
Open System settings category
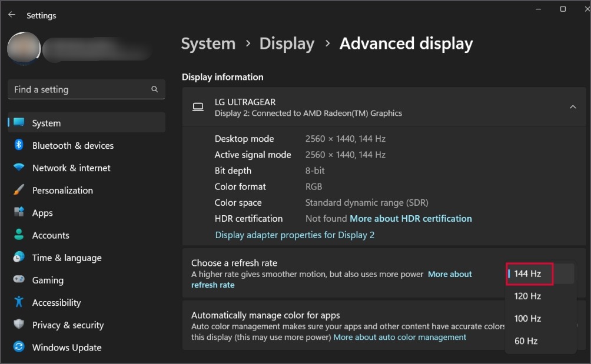point(87,123)
